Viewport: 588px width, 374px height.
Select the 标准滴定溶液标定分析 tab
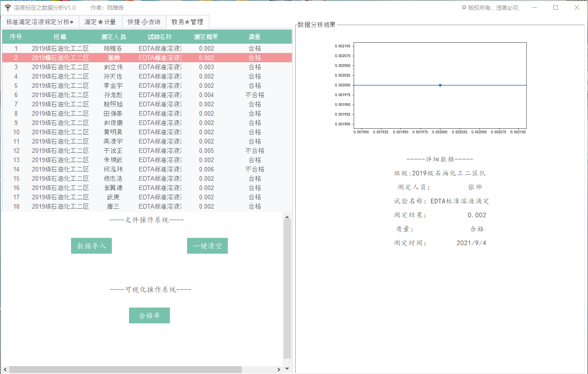coord(40,21)
